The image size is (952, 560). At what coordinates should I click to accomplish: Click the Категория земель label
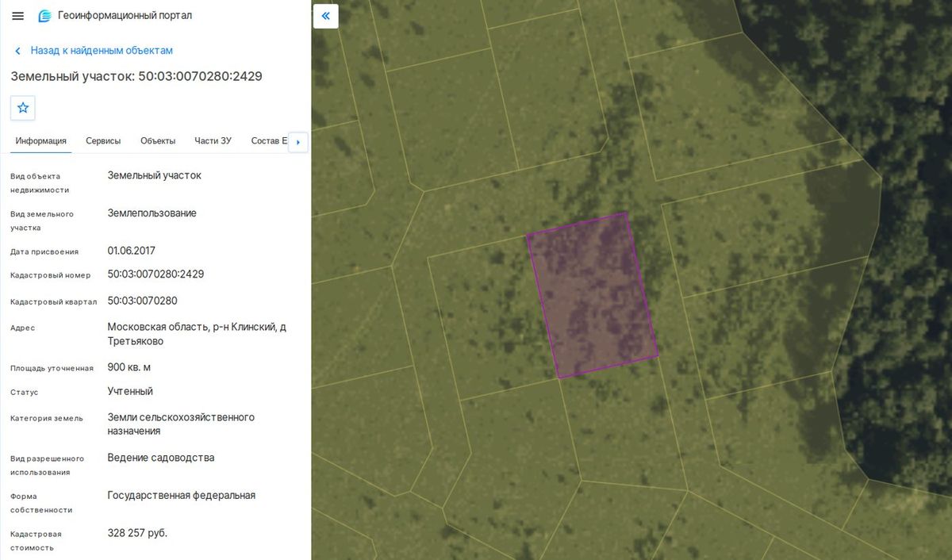46,418
